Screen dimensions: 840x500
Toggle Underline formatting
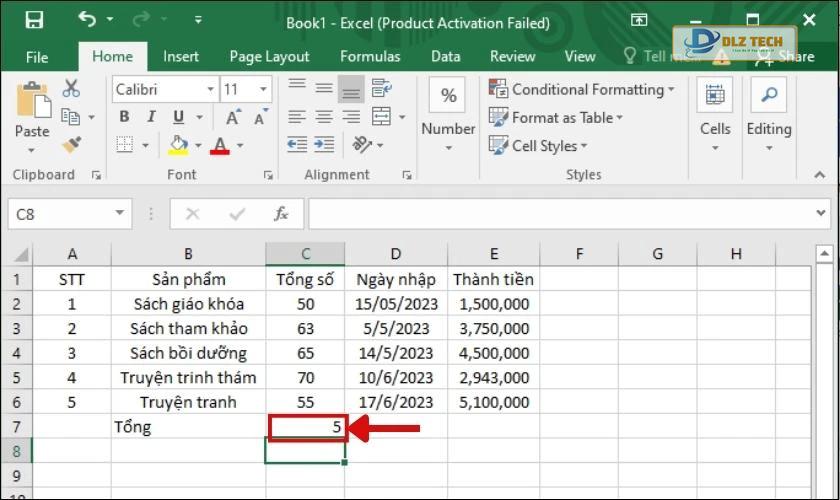tap(178, 117)
